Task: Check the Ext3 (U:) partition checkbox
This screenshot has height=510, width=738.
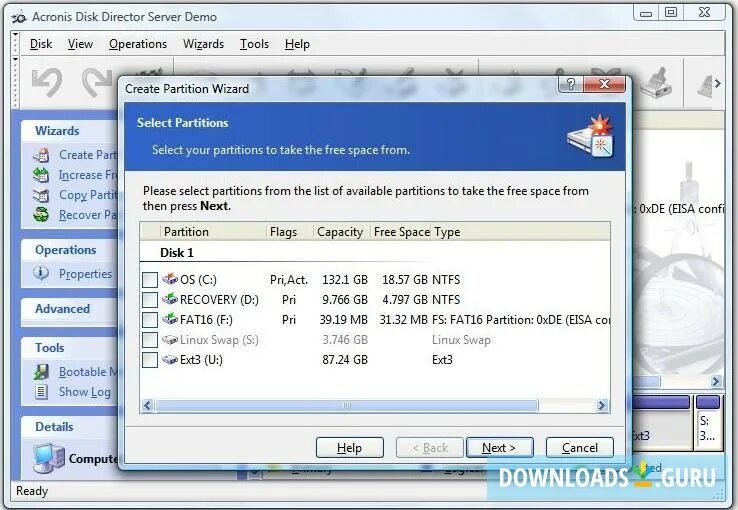Action: [150, 360]
